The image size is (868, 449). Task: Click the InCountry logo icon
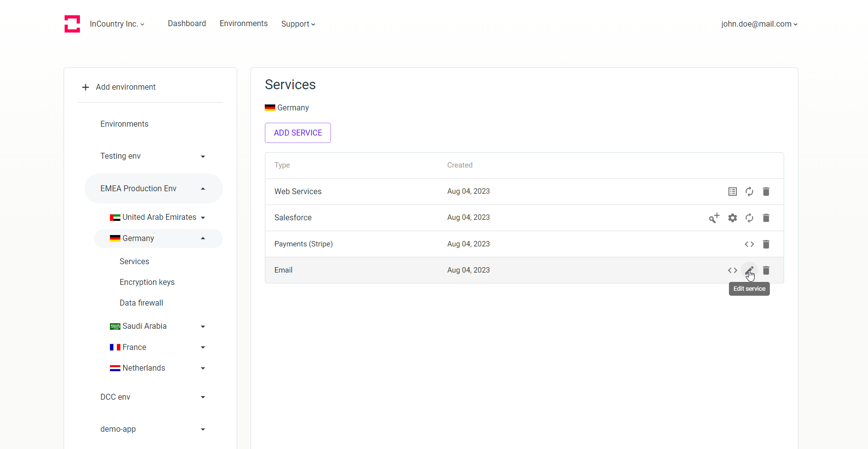click(72, 24)
